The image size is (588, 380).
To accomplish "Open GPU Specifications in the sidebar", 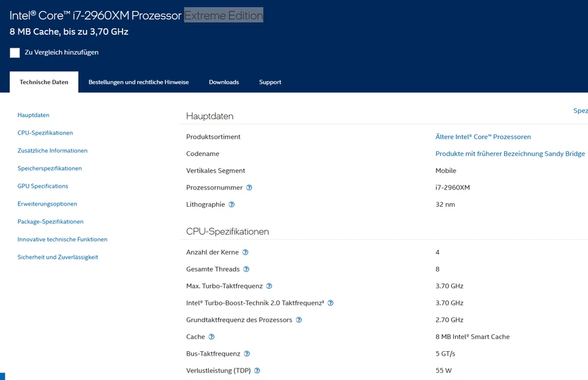I will pyautogui.click(x=43, y=186).
